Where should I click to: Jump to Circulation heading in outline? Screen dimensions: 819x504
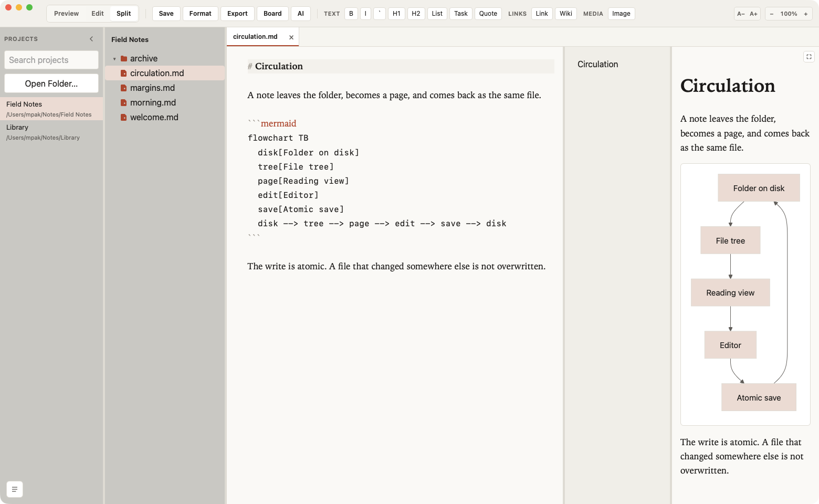pyautogui.click(x=597, y=64)
